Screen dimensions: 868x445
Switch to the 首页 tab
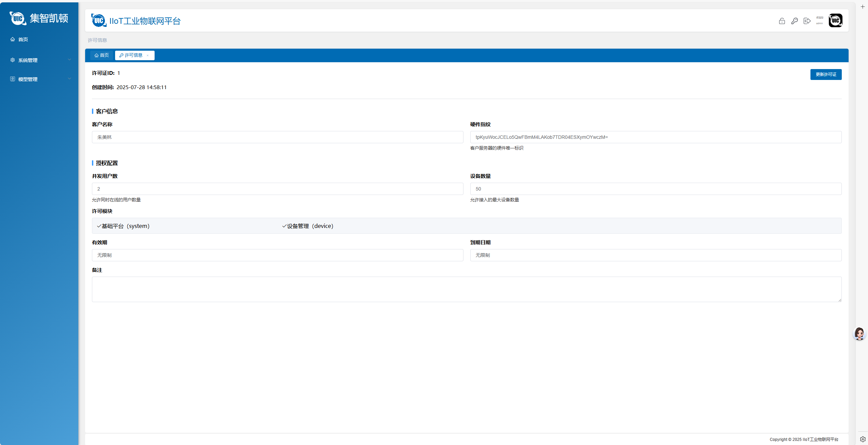(x=102, y=55)
